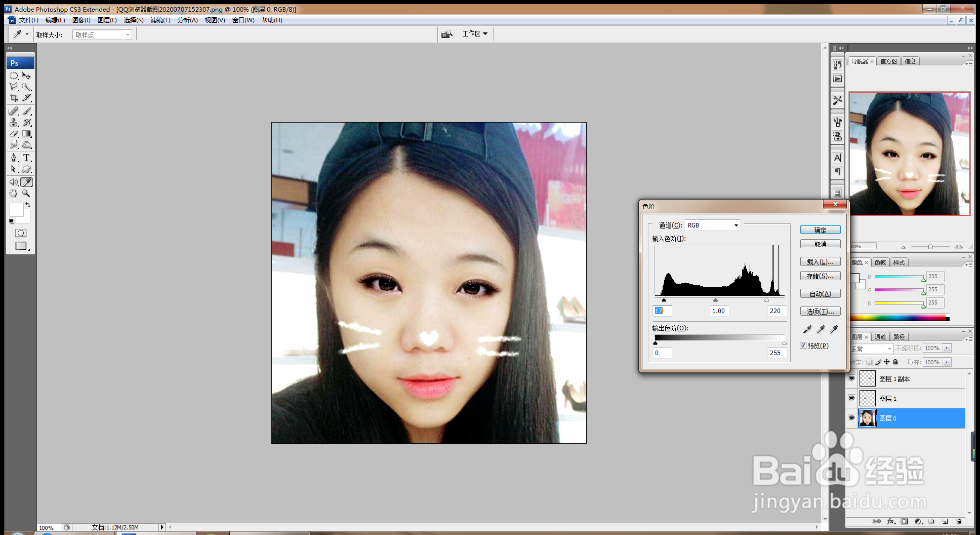This screenshot has height=535, width=980.
Task: Select the Type tool
Action: tap(27, 158)
